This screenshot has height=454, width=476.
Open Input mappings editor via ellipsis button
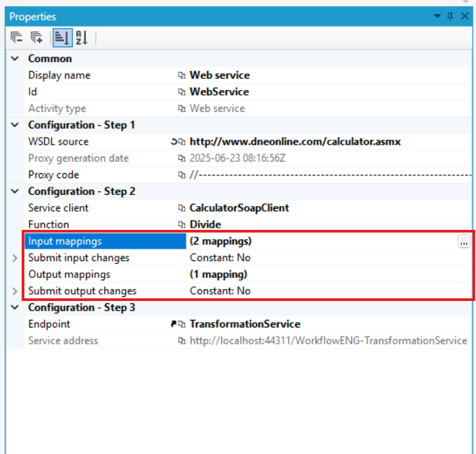pyautogui.click(x=463, y=242)
